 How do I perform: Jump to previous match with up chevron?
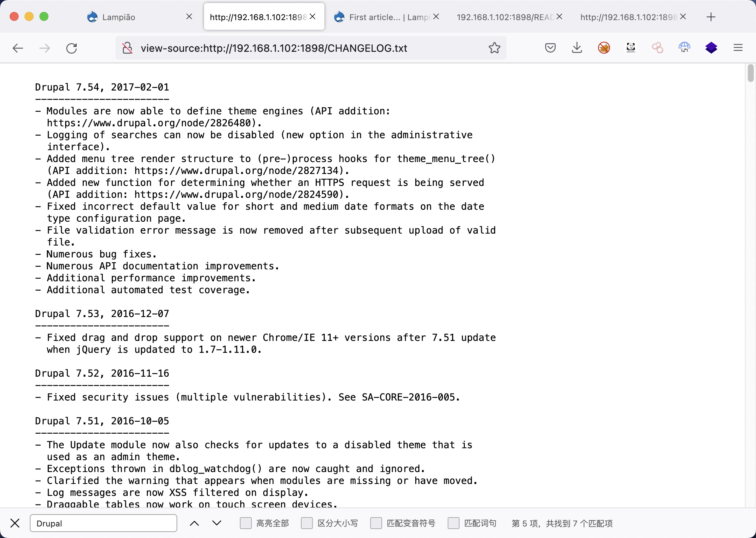194,523
